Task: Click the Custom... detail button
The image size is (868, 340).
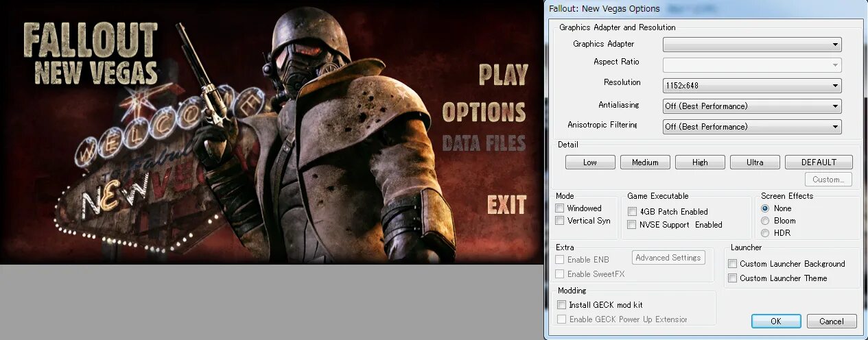Action: point(828,180)
